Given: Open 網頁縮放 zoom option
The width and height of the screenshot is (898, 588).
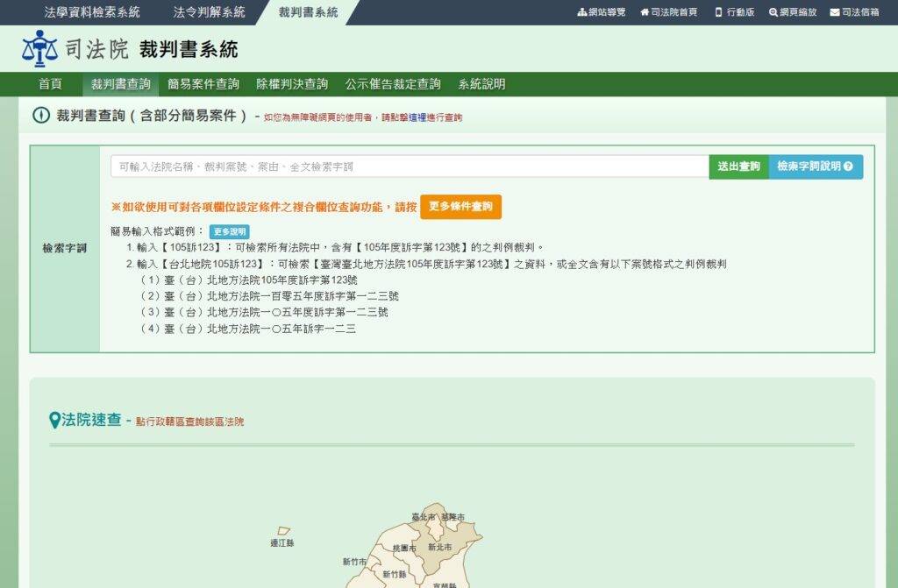Looking at the screenshot, I should tap(793, 12).
